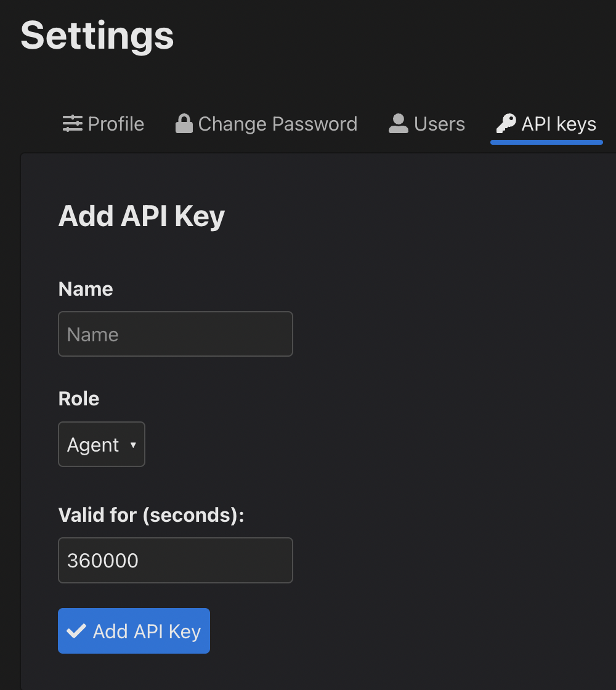Click the person icon beside Users
Screen dimensions: 616x690
pos(399,124)
